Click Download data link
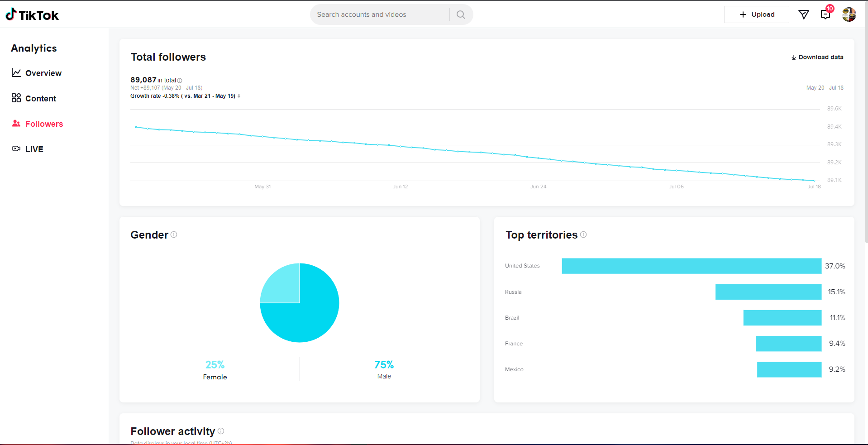Image resolution: width=868 pixels, height=445 pixels. [x=817, y=57]
